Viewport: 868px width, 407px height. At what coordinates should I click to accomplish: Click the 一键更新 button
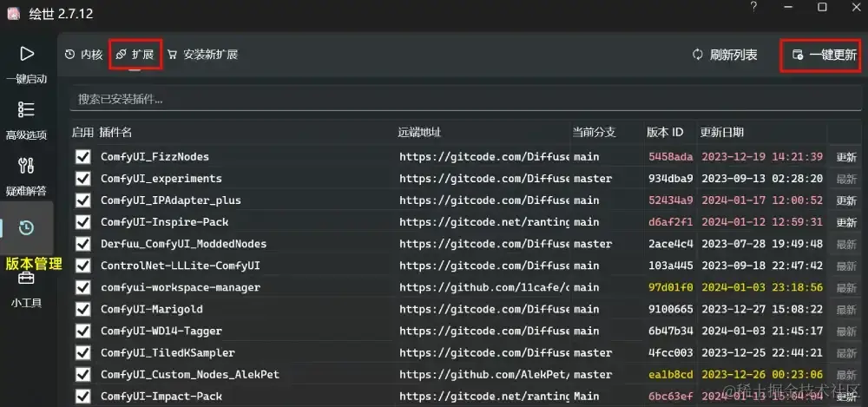coord(825,55)
